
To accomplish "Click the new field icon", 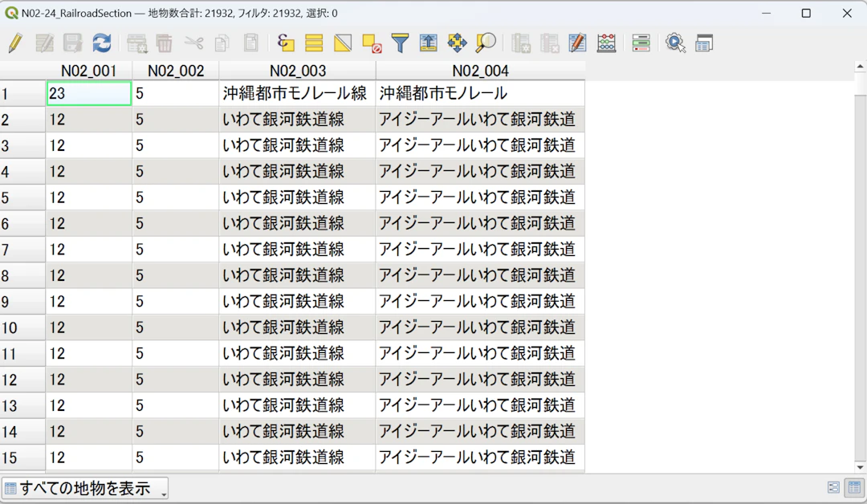I will (521, 43).
